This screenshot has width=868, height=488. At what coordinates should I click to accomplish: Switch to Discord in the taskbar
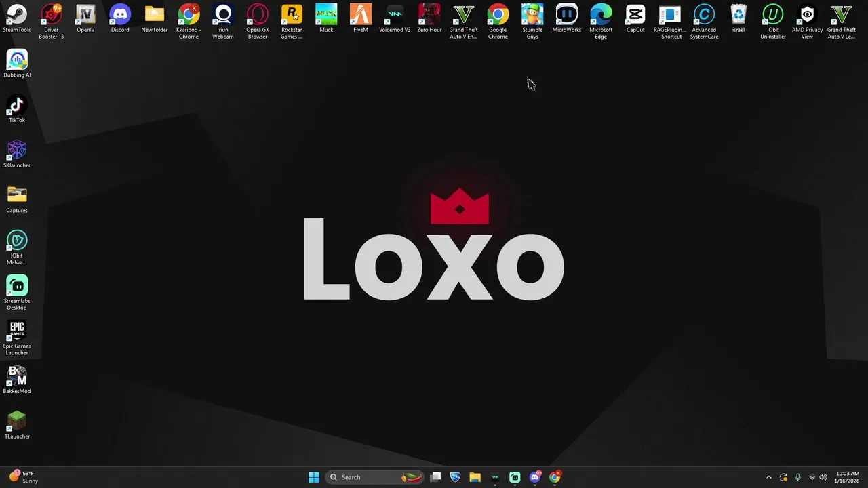click(535, 477)
